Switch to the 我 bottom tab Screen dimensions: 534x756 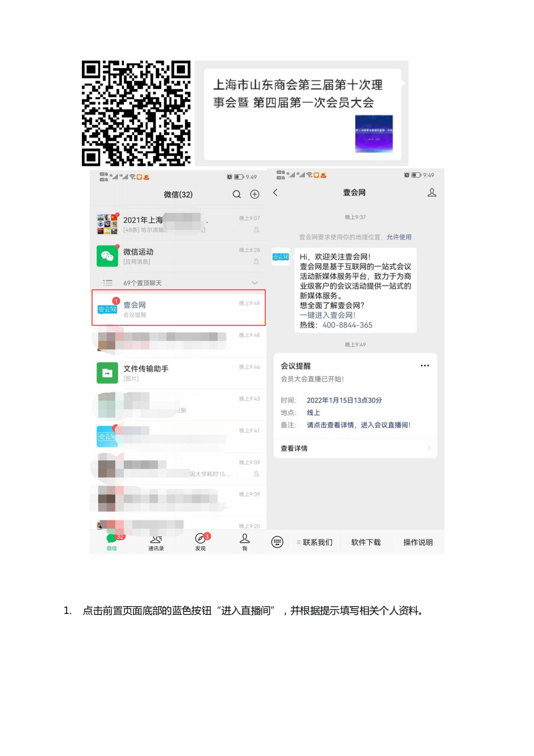click(245, 542)
